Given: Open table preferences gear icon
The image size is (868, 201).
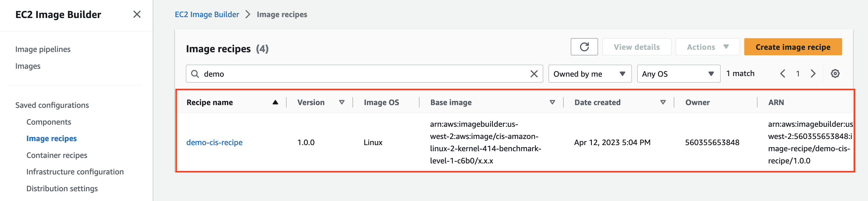Looking at the screenshot, I should pyautogui.click(x=835, y=74).
